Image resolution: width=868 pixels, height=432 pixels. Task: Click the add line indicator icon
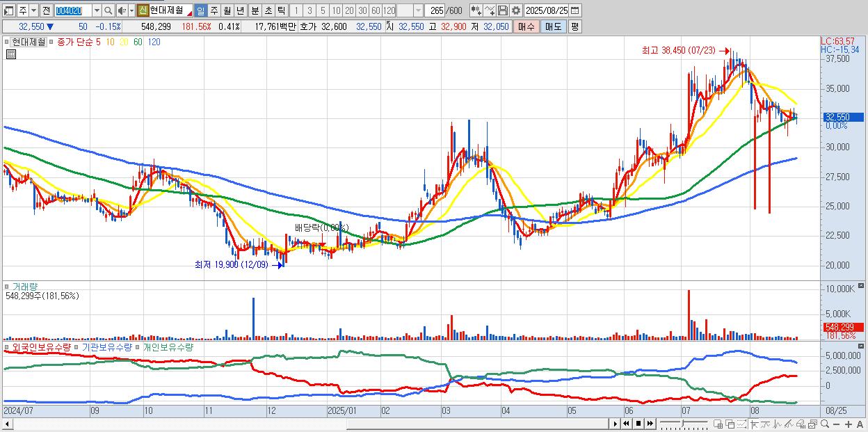coord(490,10)
